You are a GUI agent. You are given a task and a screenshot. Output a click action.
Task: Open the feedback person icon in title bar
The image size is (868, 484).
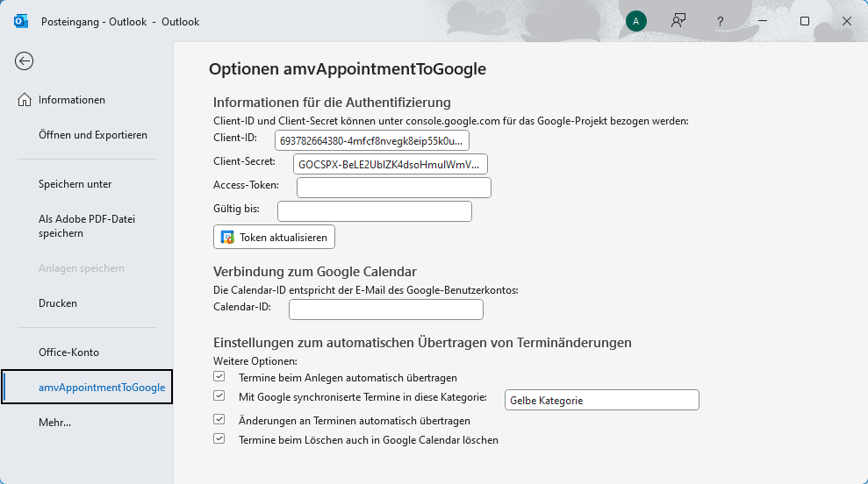(678, 21)
